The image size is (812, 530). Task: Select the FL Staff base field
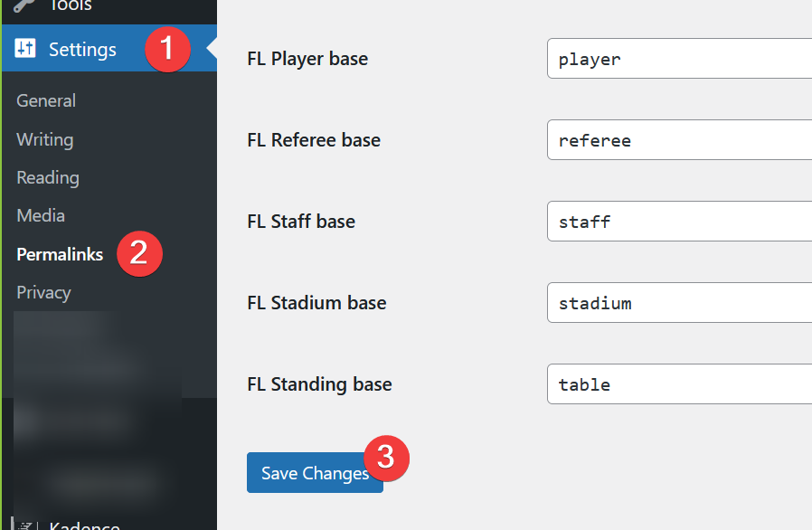pos(679,222)
